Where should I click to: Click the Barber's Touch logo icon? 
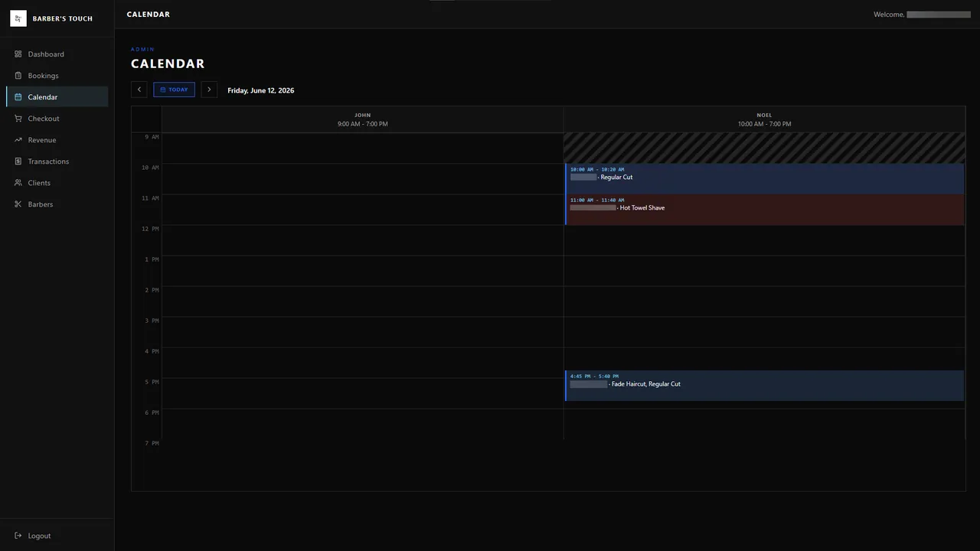[18, 18]
